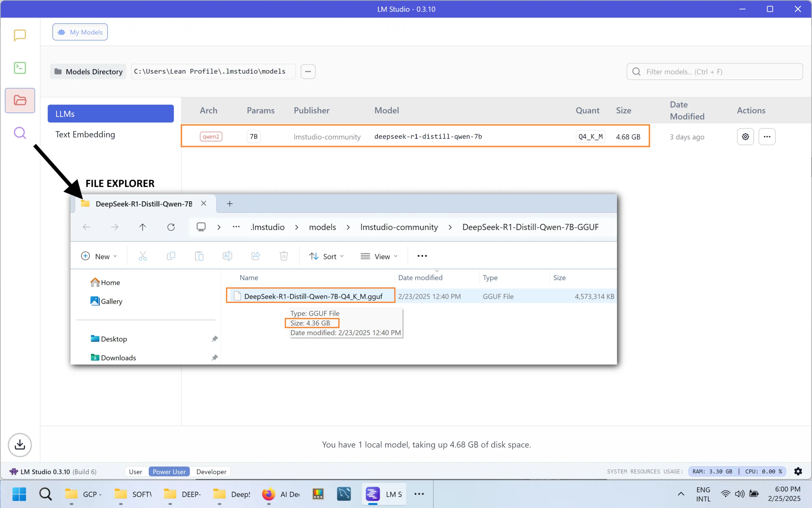Sort File Explorer by Date modified column
The image size is (812, 508).
tap(420, 278)
